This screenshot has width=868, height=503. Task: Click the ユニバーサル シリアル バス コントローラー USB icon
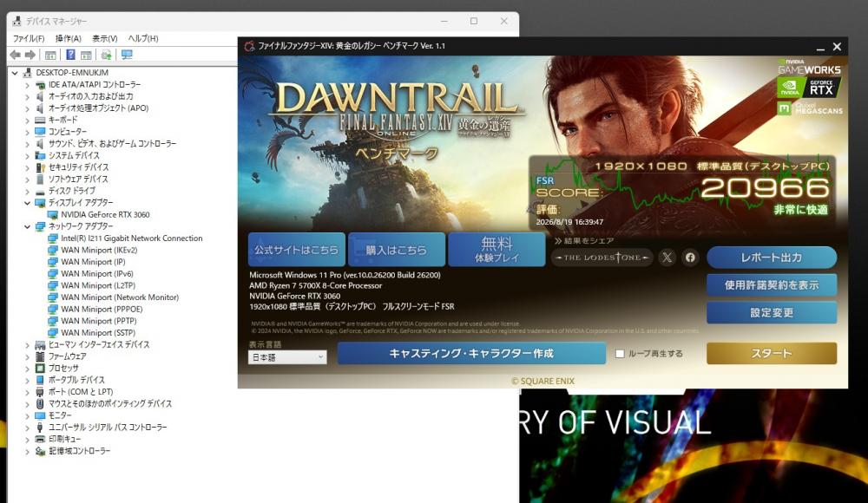[40, 428]
